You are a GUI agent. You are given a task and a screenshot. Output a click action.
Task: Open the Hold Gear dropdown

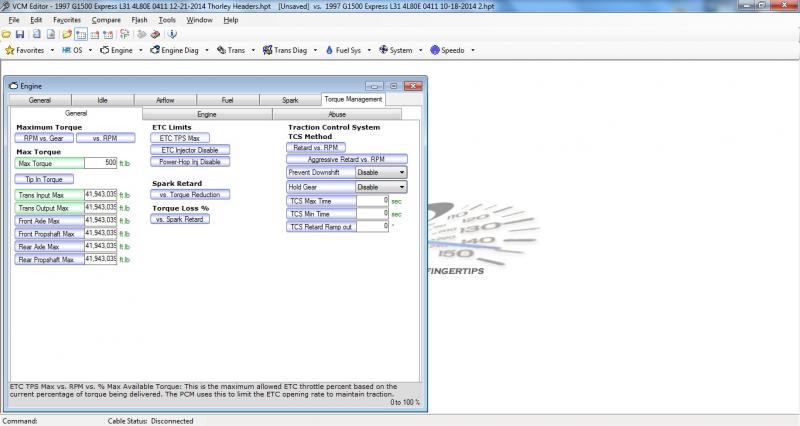[381, 187]
